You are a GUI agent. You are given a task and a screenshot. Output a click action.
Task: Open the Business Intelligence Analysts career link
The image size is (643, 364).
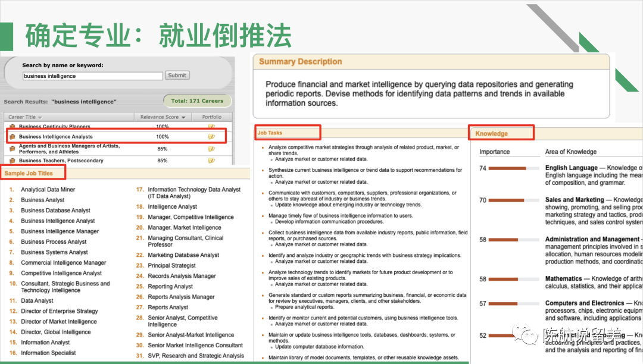click(56, 137)
